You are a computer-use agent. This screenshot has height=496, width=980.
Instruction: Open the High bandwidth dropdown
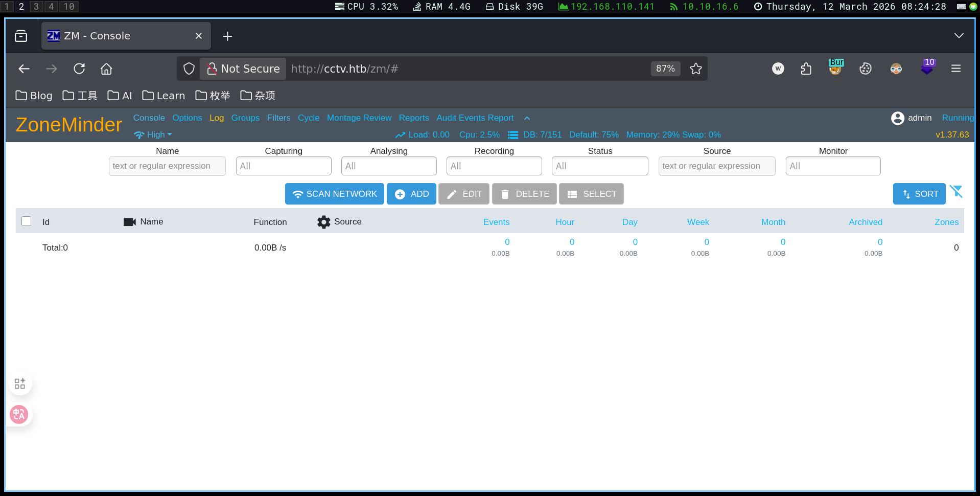click(153, 135)
